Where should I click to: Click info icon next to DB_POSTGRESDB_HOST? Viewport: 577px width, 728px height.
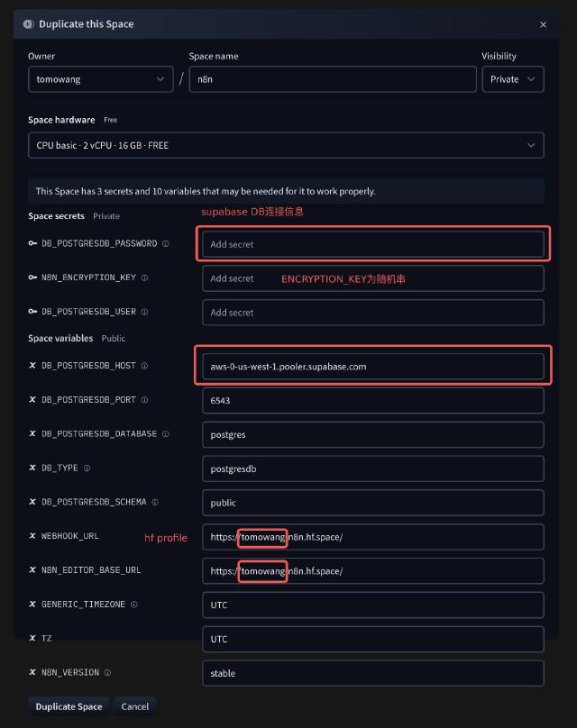(144, 366)
